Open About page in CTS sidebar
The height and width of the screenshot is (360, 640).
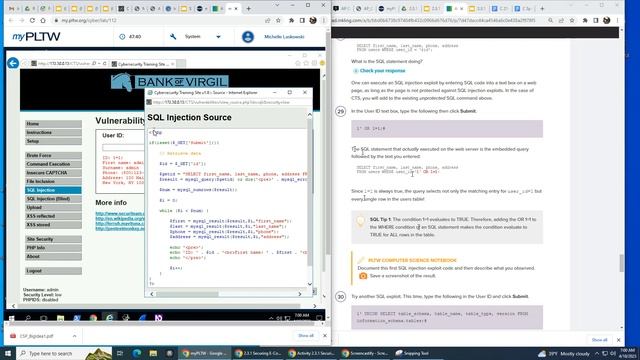53,256
